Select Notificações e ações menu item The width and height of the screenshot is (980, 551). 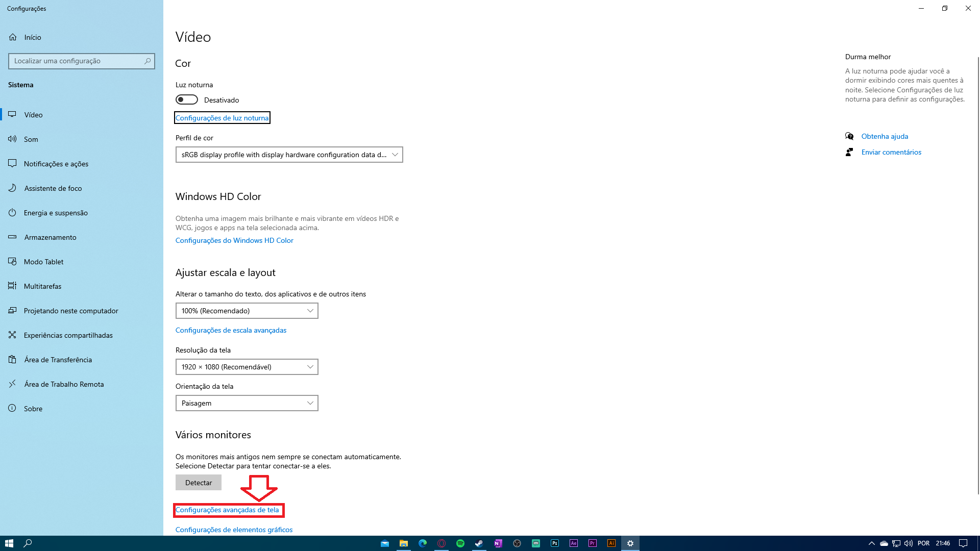tap(56, 164)
